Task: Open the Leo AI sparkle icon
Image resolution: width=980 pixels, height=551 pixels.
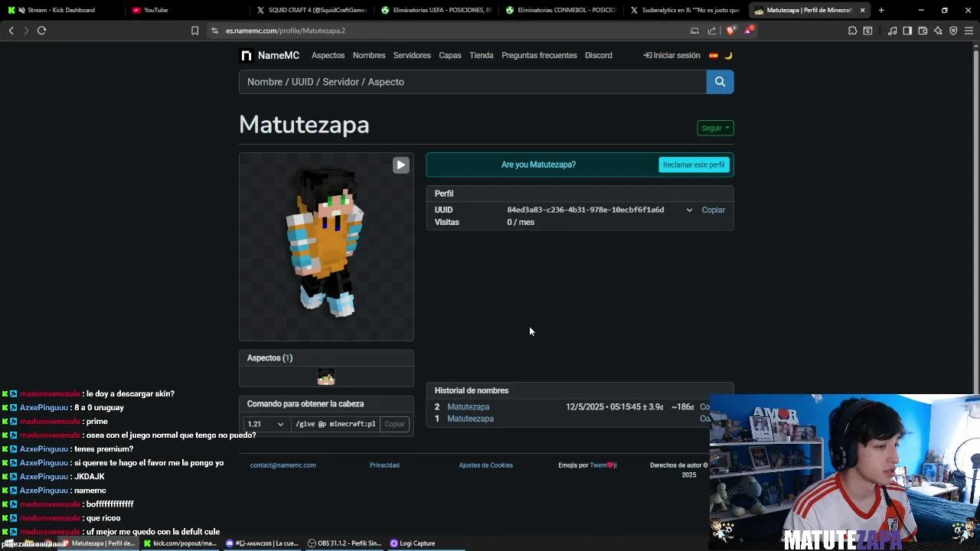Action: pyautogui.click(x=938, y=31)
